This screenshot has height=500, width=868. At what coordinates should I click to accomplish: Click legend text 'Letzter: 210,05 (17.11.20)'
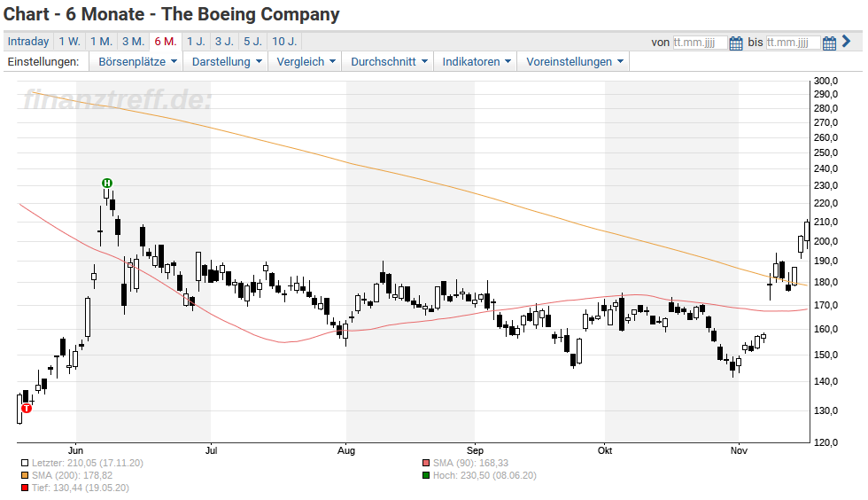[88, 463]
